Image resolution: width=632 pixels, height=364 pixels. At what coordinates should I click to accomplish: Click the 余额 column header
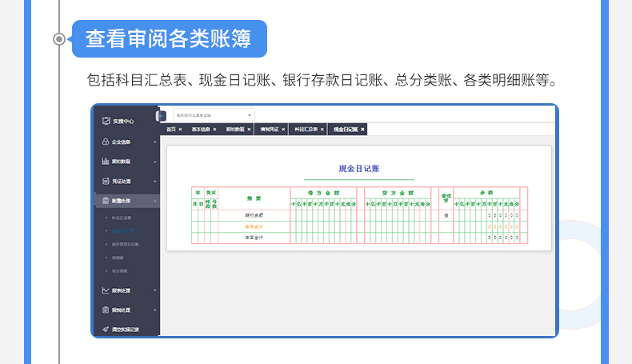(486, 193)
